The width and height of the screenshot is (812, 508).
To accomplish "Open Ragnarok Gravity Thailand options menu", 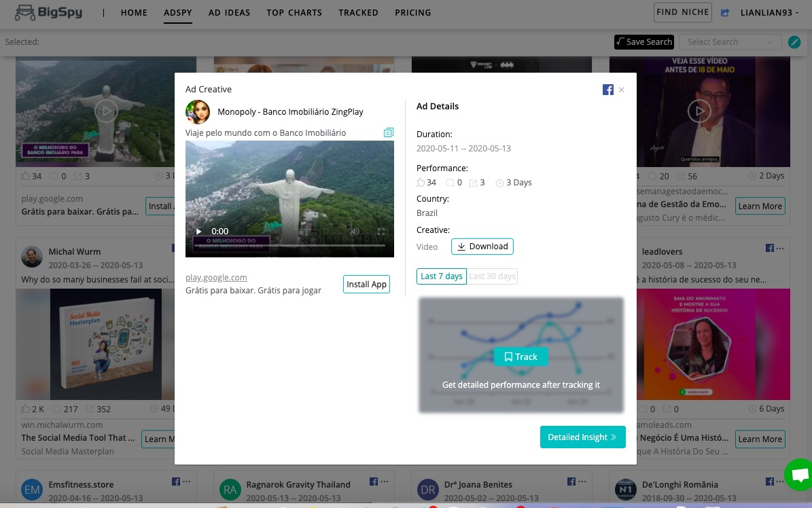I will click(x=384, y=481).
